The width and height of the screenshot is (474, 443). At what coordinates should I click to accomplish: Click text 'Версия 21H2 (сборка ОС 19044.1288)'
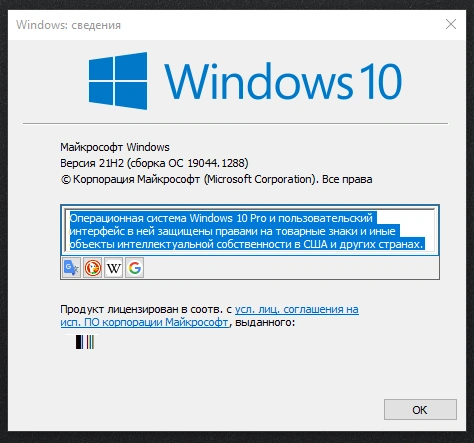pyautogui.click(x=154, y=163)
